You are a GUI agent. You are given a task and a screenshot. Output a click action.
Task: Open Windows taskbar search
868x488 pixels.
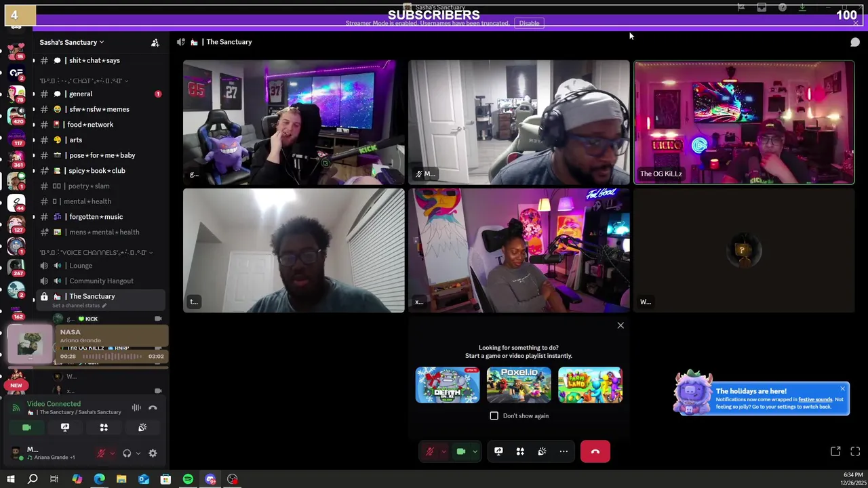coord(33,479)
